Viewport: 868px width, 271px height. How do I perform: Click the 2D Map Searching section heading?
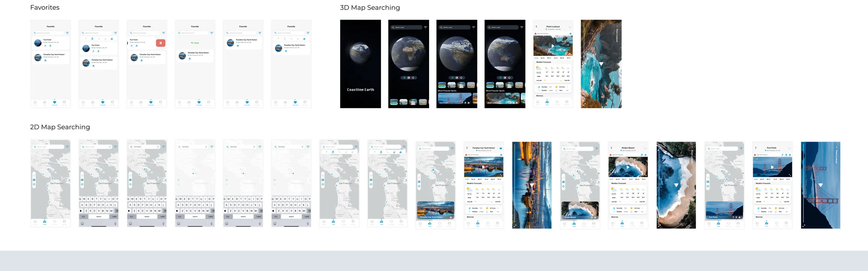(60, 127)
